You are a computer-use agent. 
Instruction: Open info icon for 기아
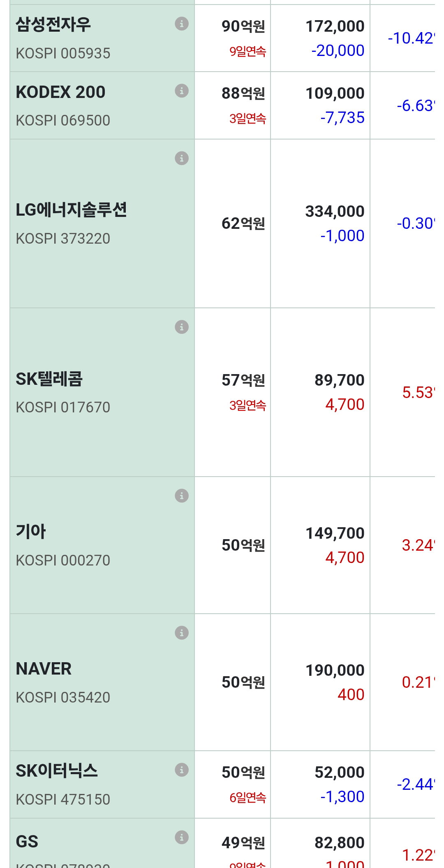click(182, 496)
